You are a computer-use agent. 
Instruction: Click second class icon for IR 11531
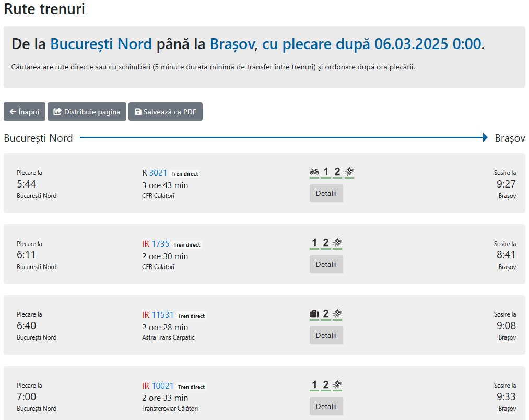[x=325, y=314]
